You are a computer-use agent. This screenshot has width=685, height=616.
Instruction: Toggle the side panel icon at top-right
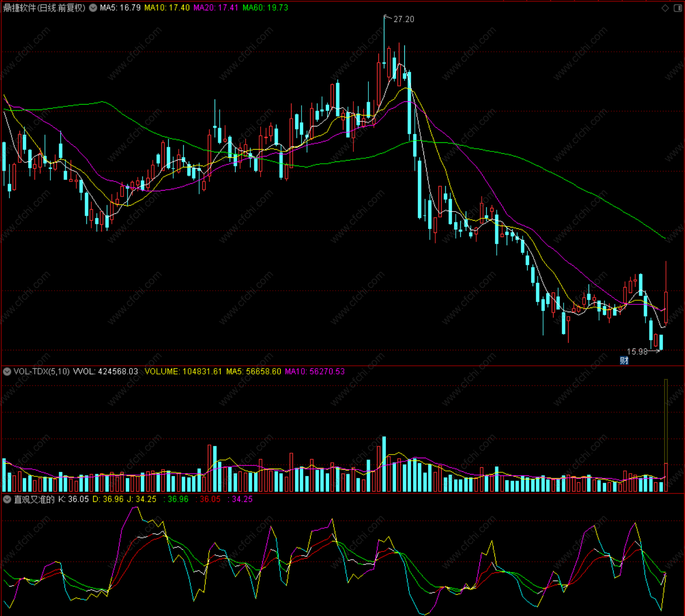pos(677,8)
